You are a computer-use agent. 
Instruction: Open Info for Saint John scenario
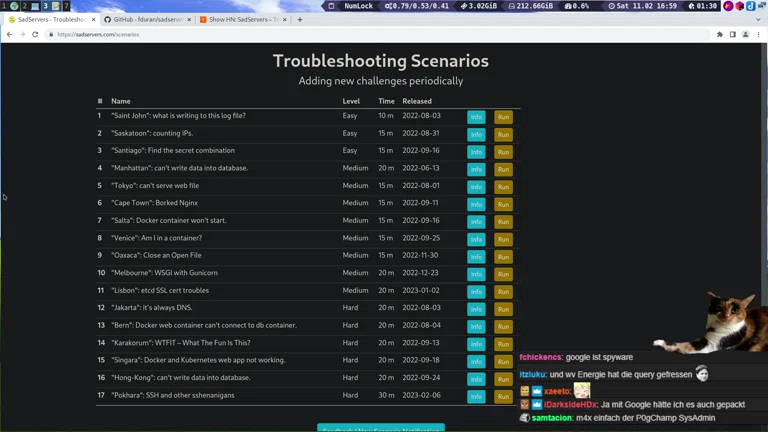click(476, 117)
